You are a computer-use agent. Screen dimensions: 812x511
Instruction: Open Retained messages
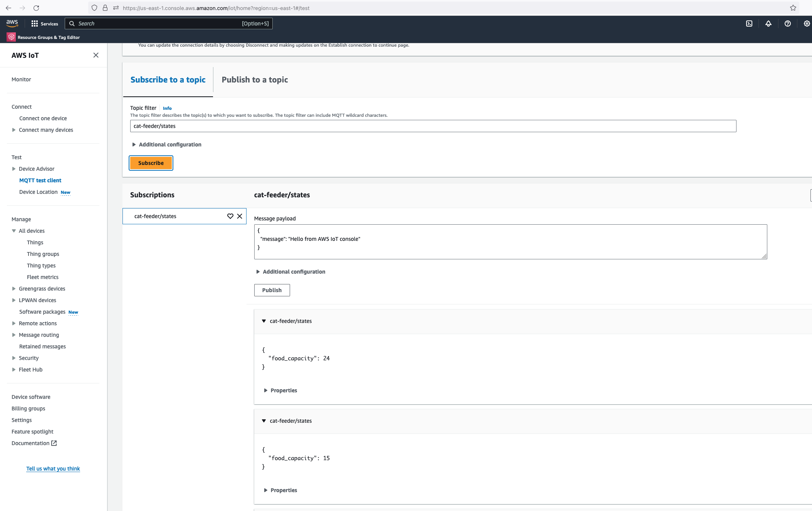point(42,346)
